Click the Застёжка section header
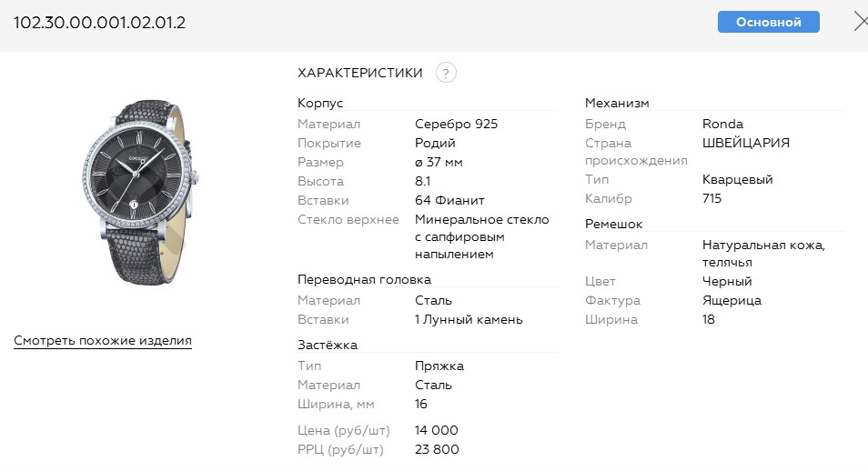The image size is (868, 471). (x=328, y=345)
